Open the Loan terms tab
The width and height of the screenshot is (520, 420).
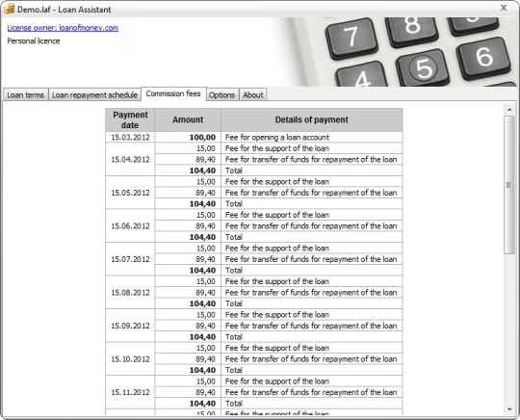point(26,94)
